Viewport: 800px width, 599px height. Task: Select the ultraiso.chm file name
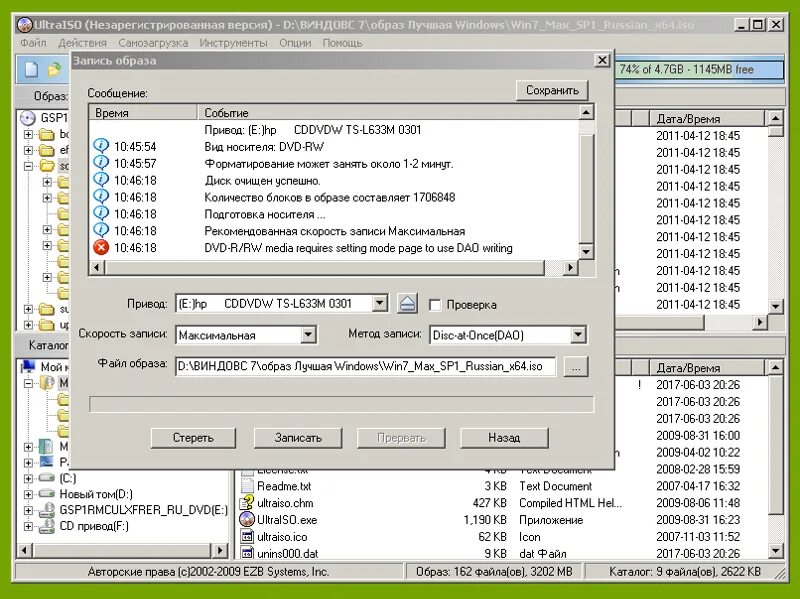click(x=285, y=503)
